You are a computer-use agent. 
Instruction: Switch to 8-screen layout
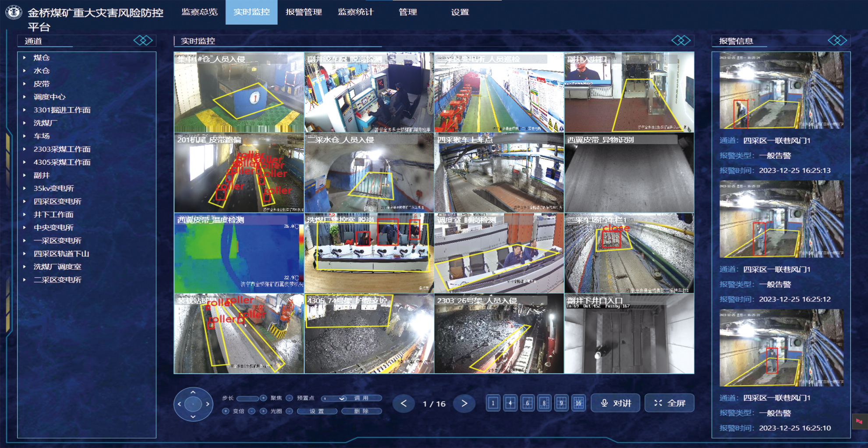pyautogui.click(x=544, y=403)
